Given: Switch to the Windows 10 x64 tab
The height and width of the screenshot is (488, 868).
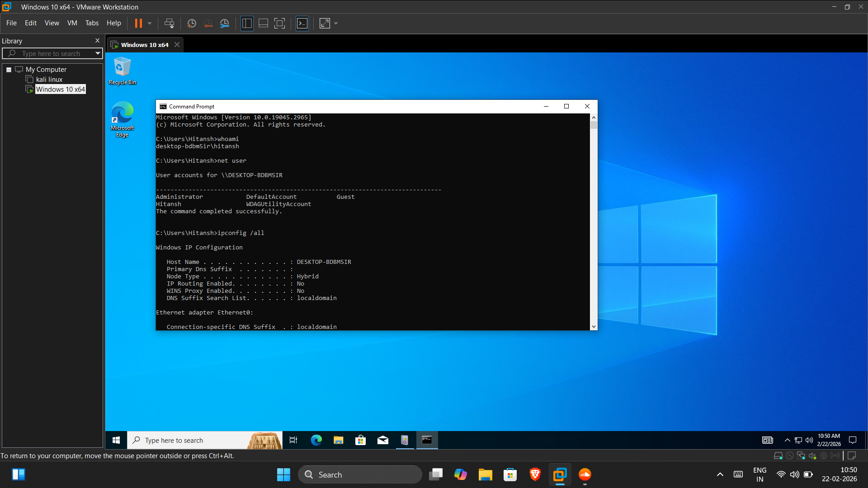Looking at the screenshot, I should [x=145, y=45].
